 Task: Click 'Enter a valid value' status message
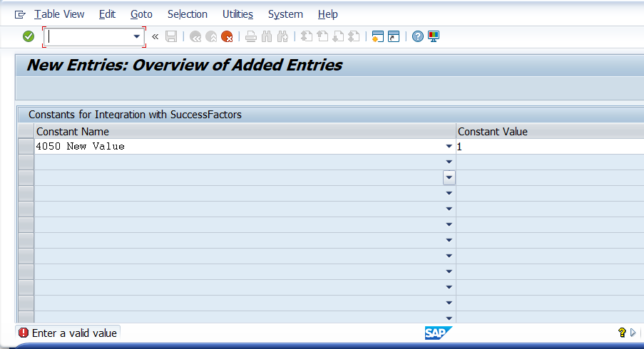[x=74, y=333]
